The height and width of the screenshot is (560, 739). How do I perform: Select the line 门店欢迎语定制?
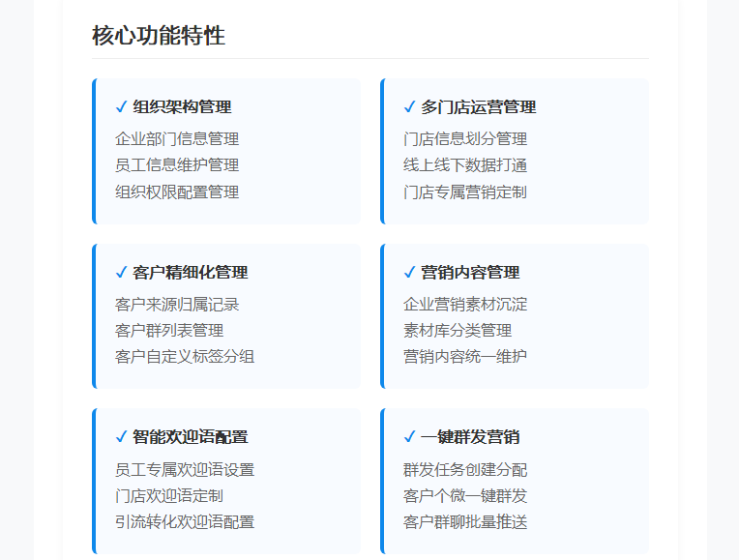pyautogui.click(x=169, y=496)
